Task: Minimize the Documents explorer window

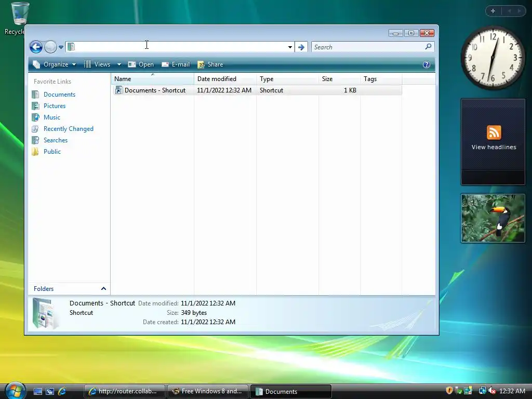Action: pyautogui.click(x=395, y=33)
